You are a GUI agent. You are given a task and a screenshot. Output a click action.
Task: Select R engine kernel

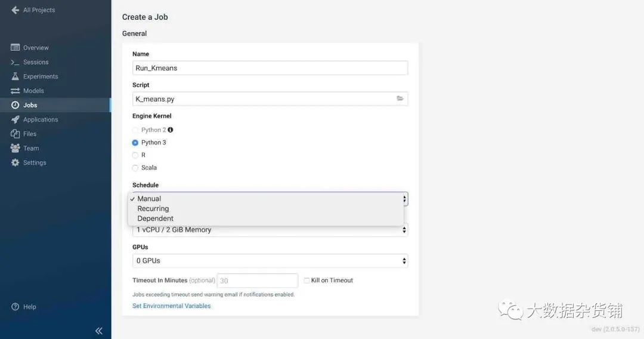click(x=135, y=155)
